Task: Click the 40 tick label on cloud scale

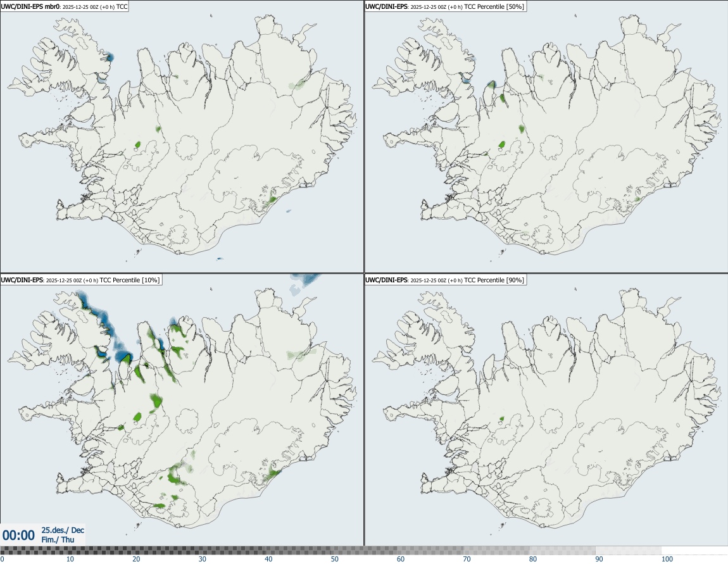Action: (x=268, y=559)
